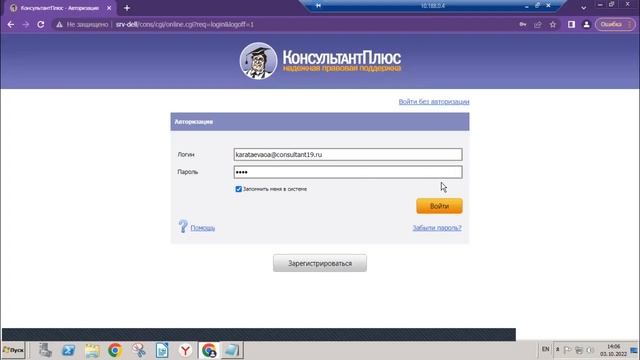Click the КонсультантПлюс professor logo
This screenshot has height=360, width=640.
(x=258, y=61)
